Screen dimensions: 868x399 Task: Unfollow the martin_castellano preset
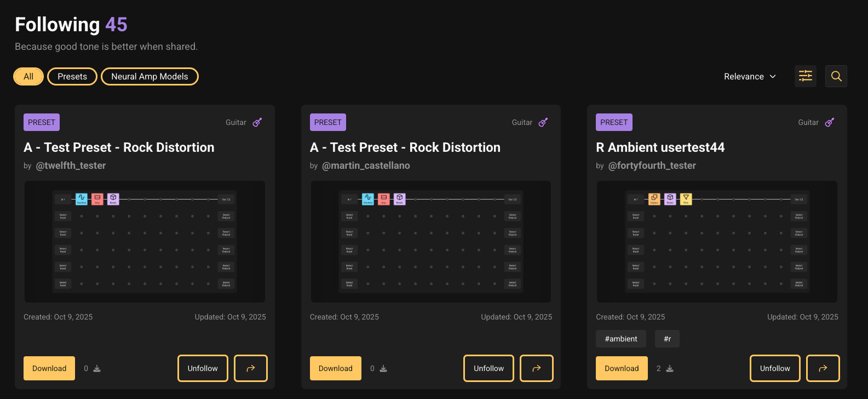[488, 368]
